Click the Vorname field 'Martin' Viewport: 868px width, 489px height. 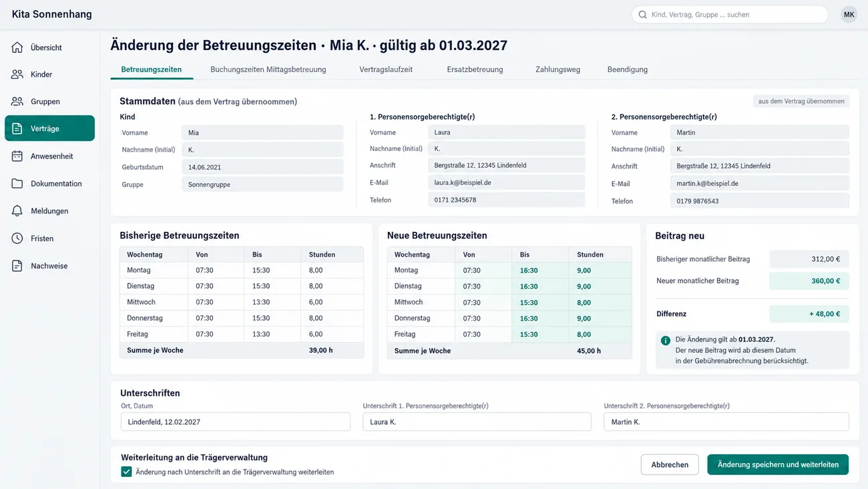tap(760, 132)
